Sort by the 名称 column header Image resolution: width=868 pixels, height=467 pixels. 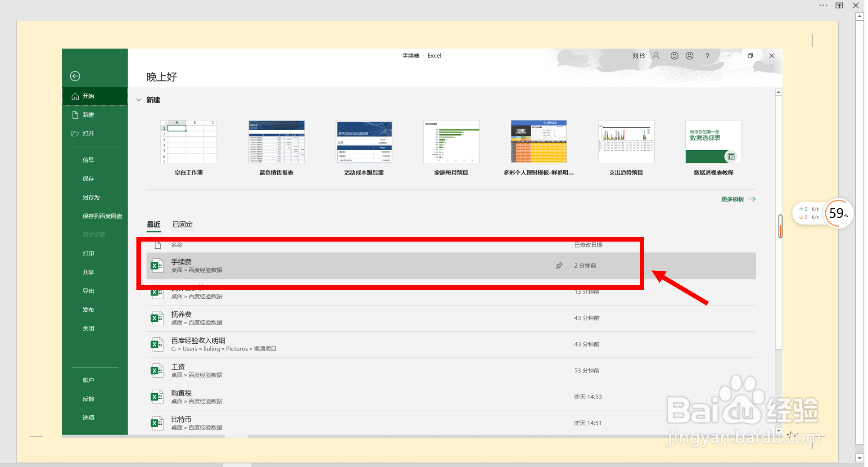pos(177,245)
